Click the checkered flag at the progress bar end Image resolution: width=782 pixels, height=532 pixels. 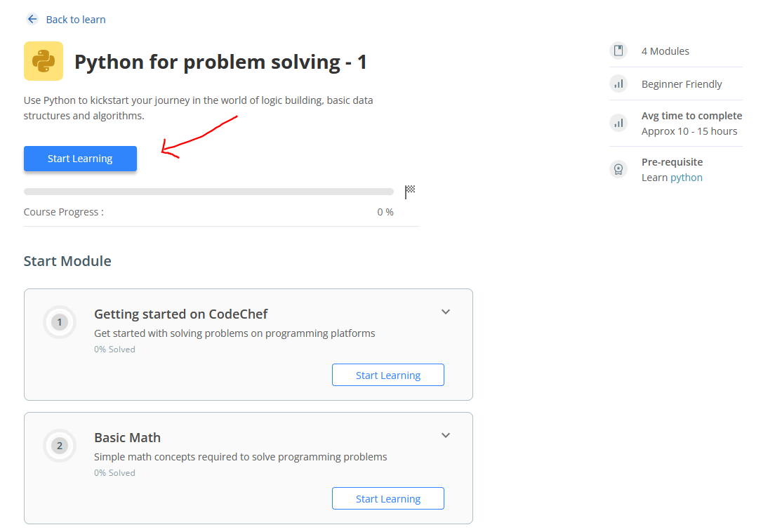[x=409, y=190]
